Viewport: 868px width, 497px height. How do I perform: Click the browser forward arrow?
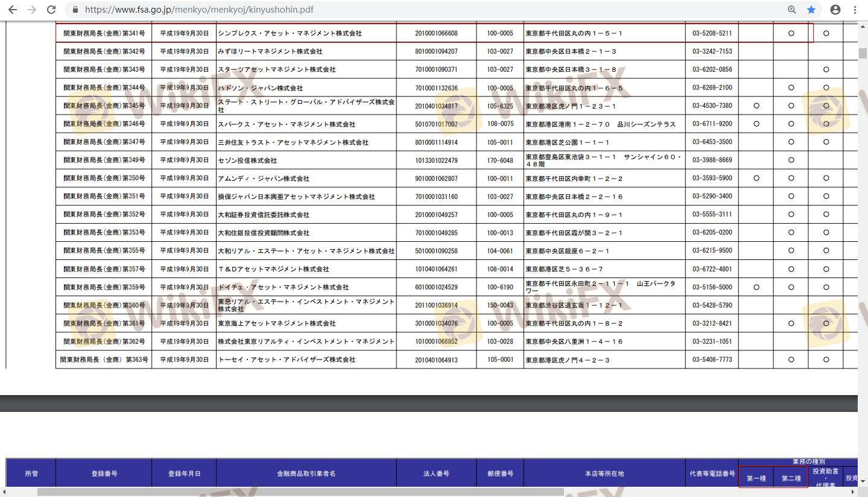click(32, 10)
